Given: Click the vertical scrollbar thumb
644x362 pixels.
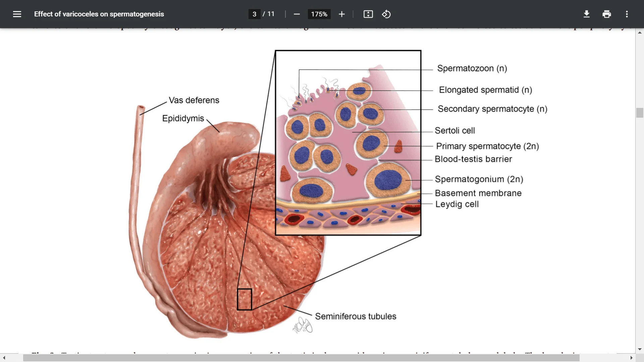Looking at the screenshot, I should click(640, 113).
